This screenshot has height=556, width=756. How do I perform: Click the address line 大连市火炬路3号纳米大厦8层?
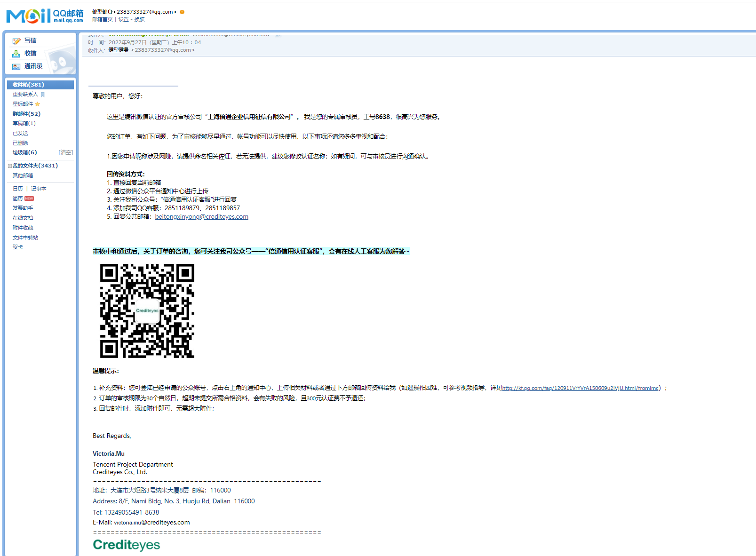tap(162, 491)
